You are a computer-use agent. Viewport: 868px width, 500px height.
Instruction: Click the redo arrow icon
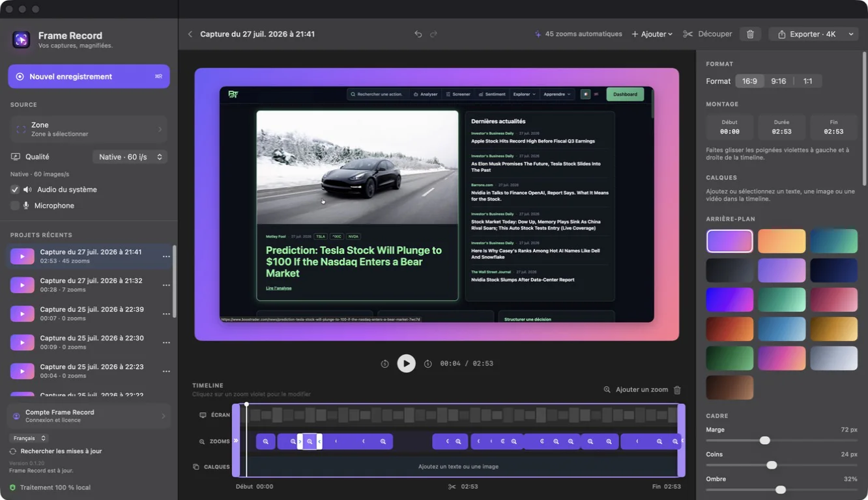pyautogui.click(x=434, y=34)
